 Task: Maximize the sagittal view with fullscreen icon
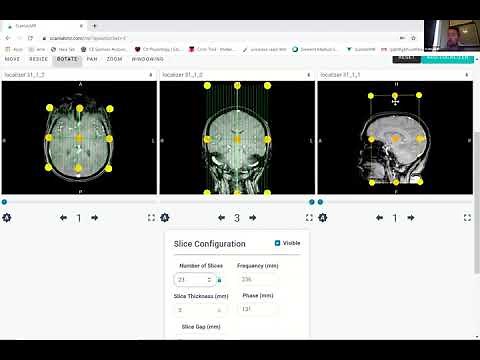(x=467, y=218)
